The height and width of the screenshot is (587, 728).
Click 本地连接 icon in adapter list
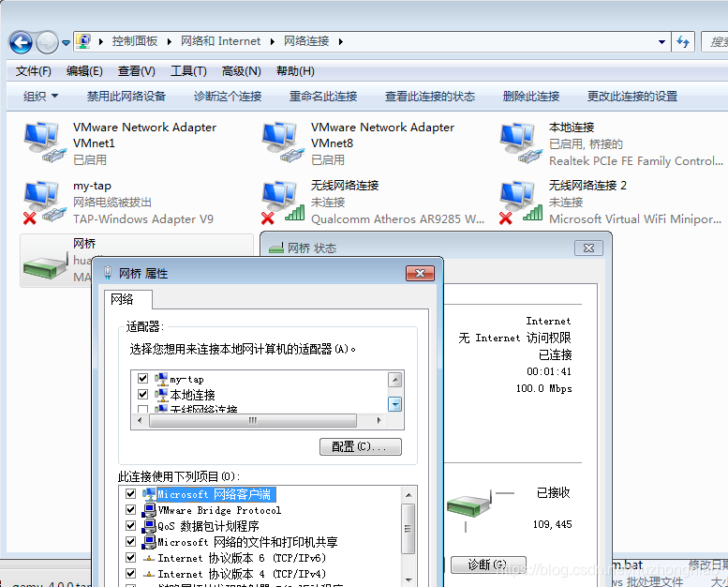(160, 395)
